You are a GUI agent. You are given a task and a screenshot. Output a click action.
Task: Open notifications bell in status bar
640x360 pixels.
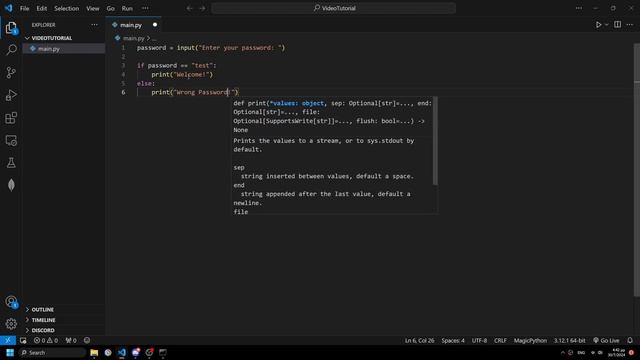pos(630,340)
